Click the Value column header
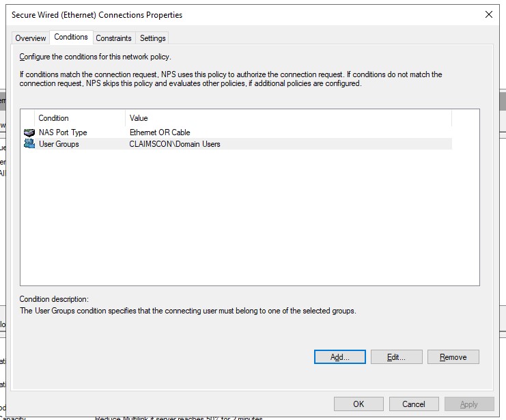 coord(288,118)
